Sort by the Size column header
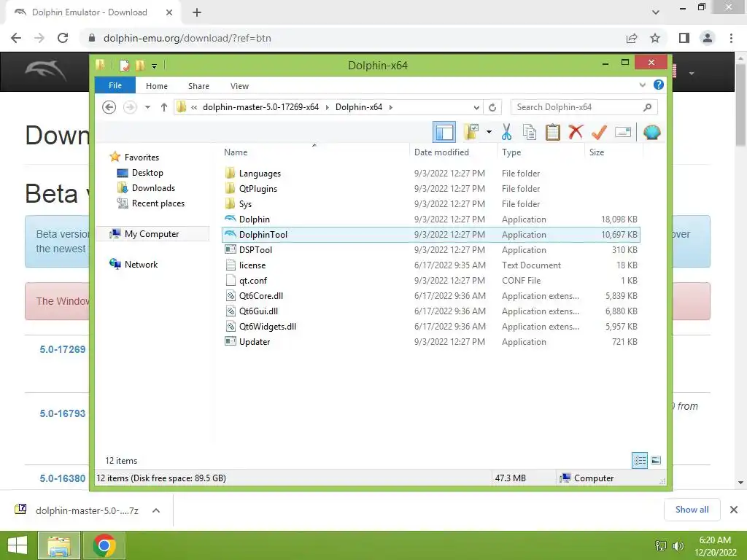The width and height of the screenshot is (747, 560). coord(597,152)
